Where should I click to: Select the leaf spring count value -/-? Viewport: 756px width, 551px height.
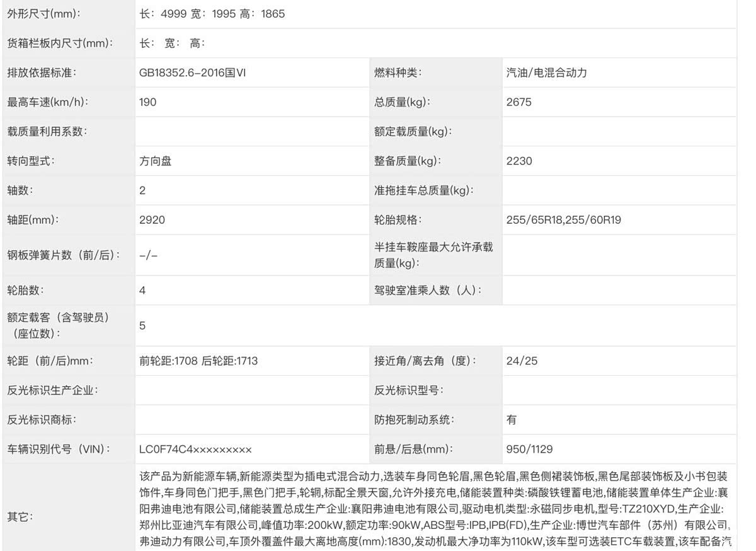pyautogui.click(x=148, y=255)
